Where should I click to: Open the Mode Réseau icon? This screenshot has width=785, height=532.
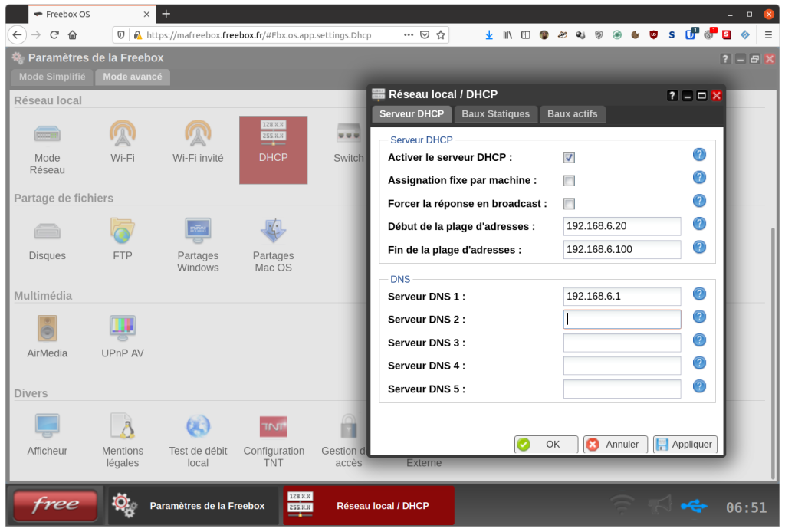pos(47,146)
